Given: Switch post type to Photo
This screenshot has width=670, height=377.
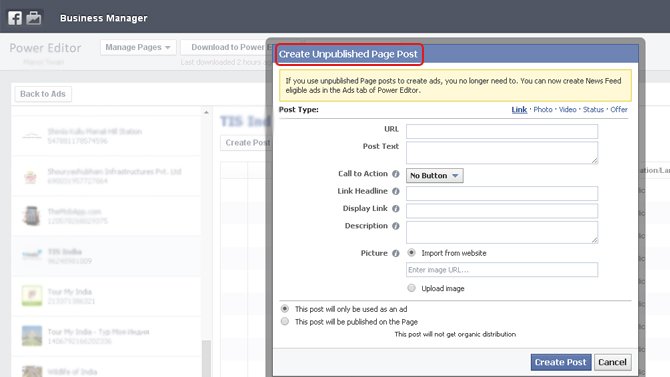Looking at the screenshot, I should [x=543, y=109].
